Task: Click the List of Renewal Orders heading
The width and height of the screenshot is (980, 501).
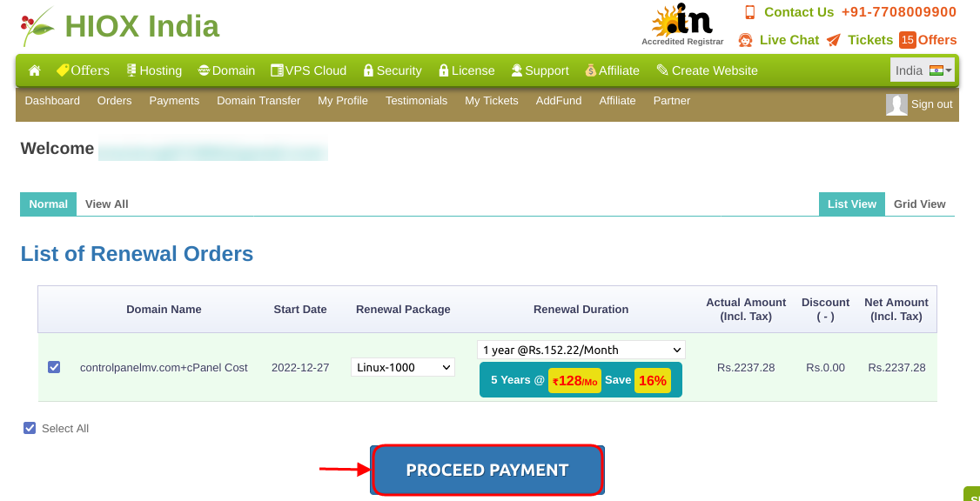Action: click(x=137, y=254)
